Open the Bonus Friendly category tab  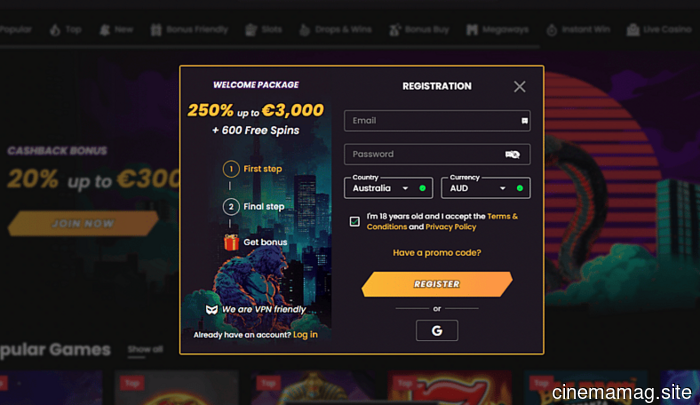[190, 30]
